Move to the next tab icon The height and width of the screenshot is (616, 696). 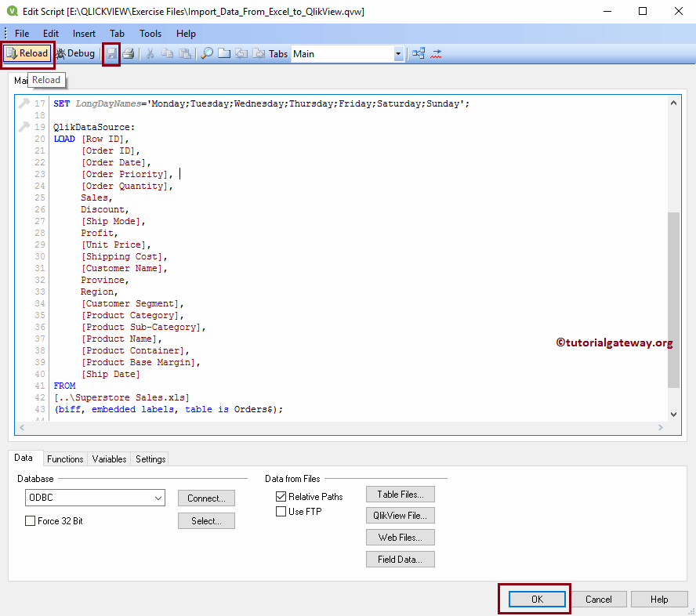click(257, 53)
